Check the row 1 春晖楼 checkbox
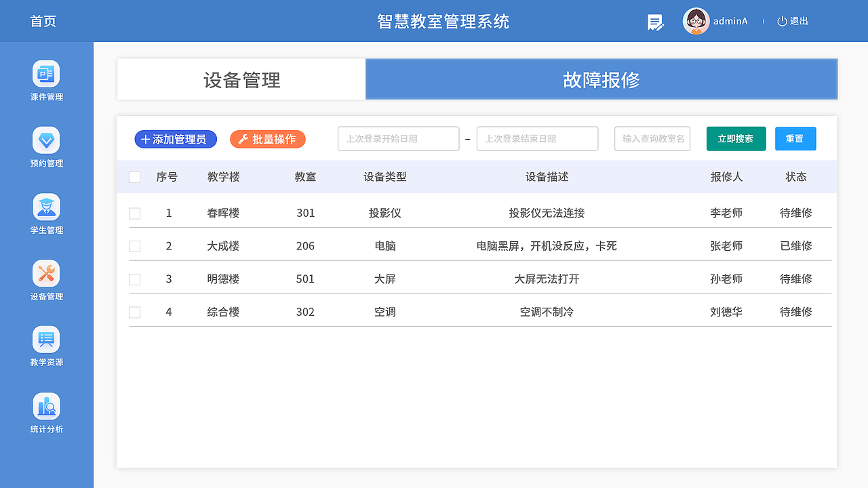Image resolution: width=868 pixels, height=488 pixels. click(x=134, y=213)
